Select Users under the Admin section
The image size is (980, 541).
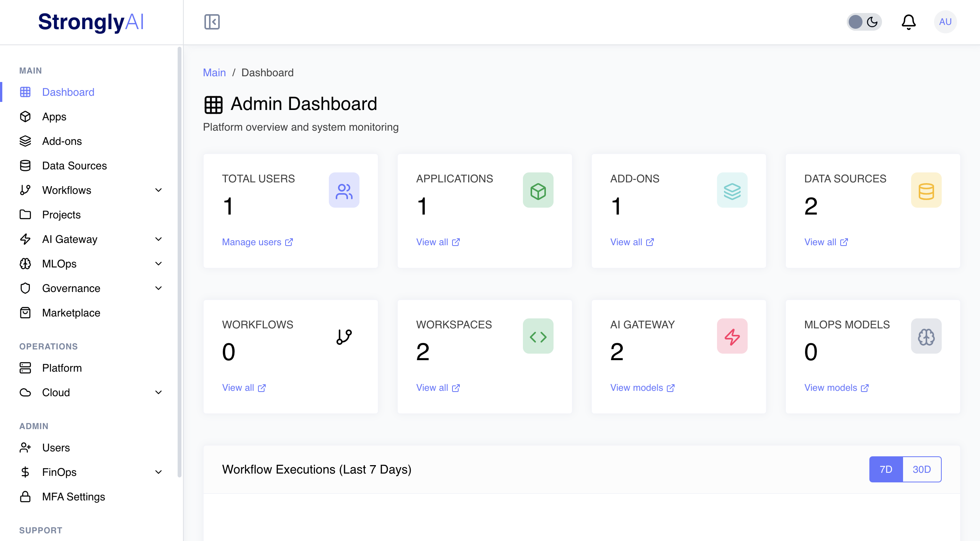click(x=56, y=448)
